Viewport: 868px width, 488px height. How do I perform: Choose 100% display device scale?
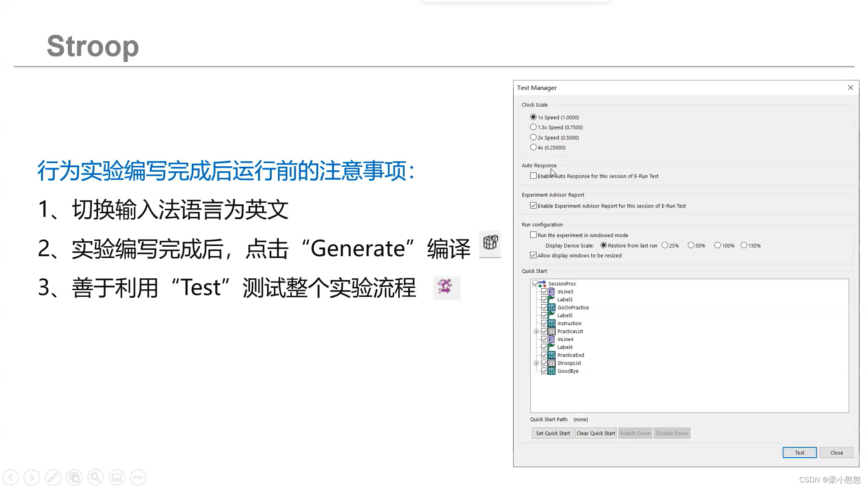click(x=717, y=245)
